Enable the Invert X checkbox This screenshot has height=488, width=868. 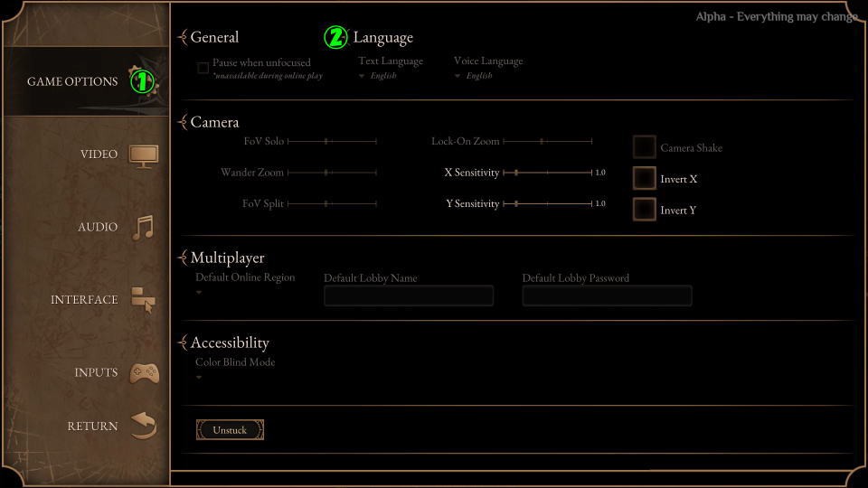(645, 178)
